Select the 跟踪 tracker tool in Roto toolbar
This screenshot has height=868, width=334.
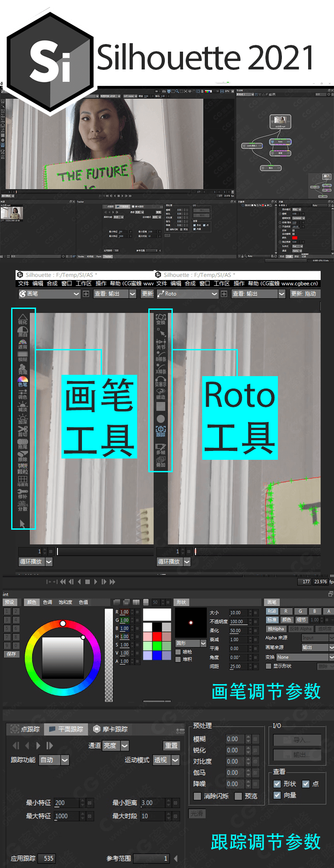coord(161,431)
